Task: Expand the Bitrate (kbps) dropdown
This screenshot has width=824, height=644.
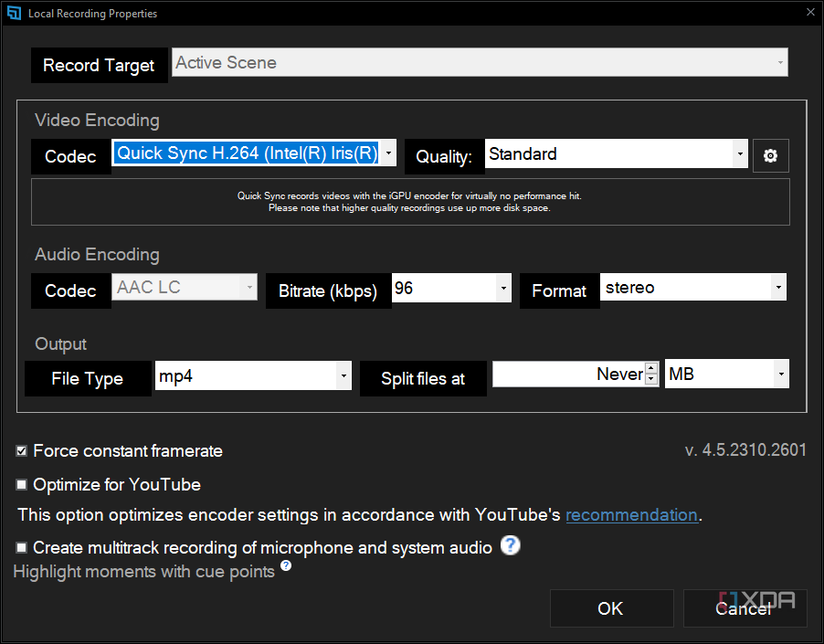Action: [x=451, y=288]
